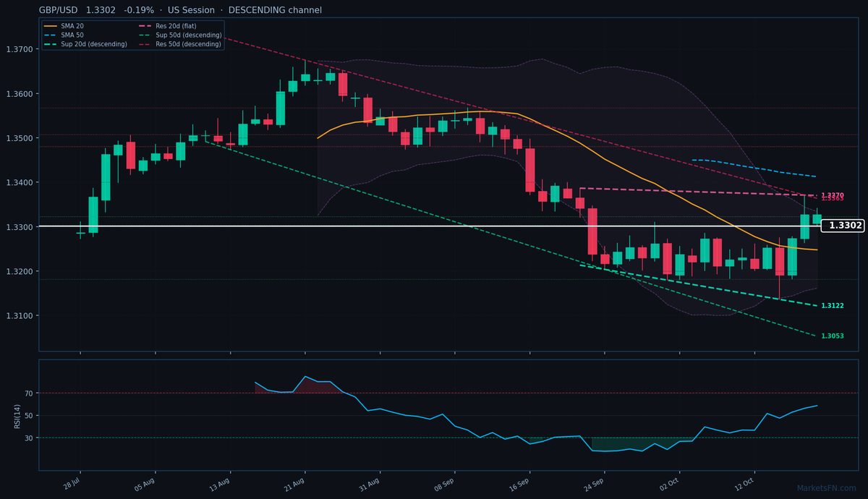The image size is (868, 499).
Task: Click the RSI 30 level label
Action: click(x=29, y=438)
